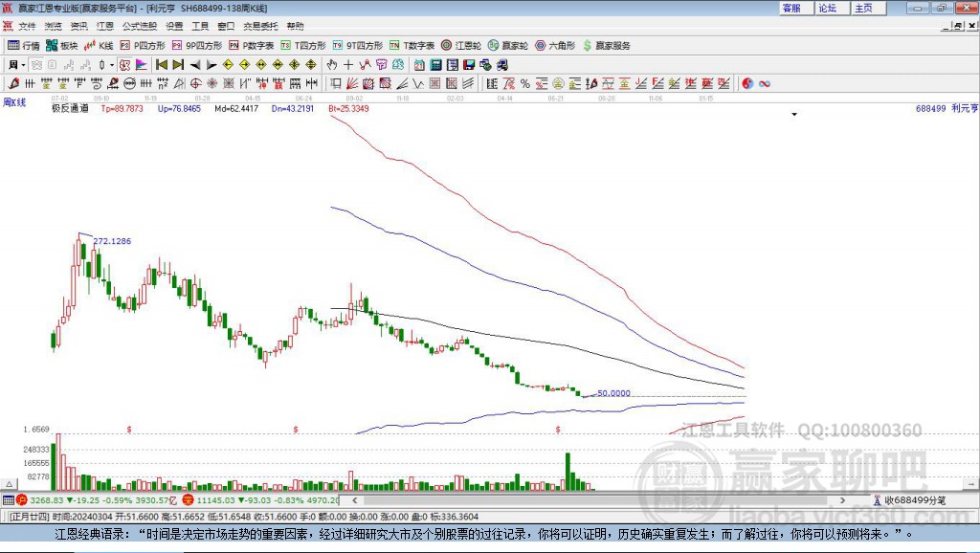The image size is (980, 553).
Task: Switch to the K线 candlestick chart
Action: coord(99,46)
